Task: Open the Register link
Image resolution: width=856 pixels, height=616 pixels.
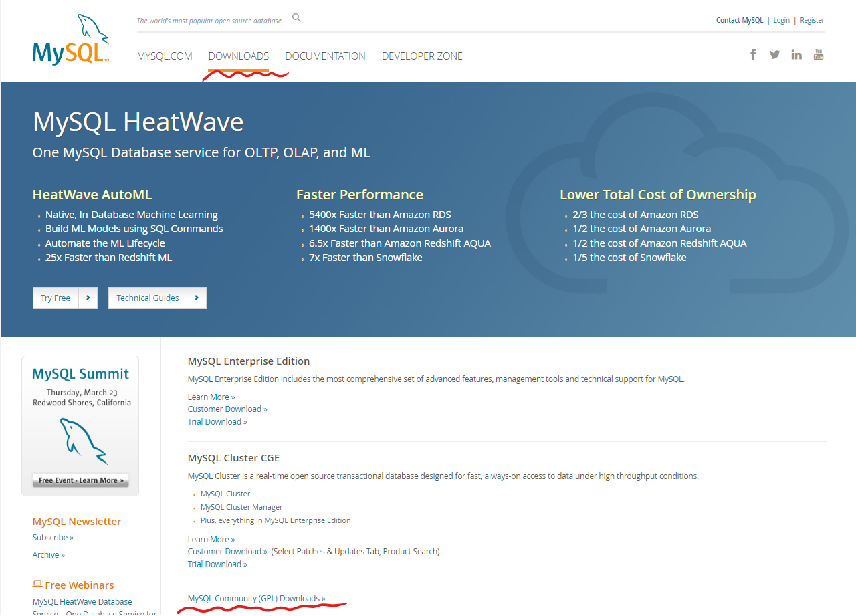Action: coord(812,20)
